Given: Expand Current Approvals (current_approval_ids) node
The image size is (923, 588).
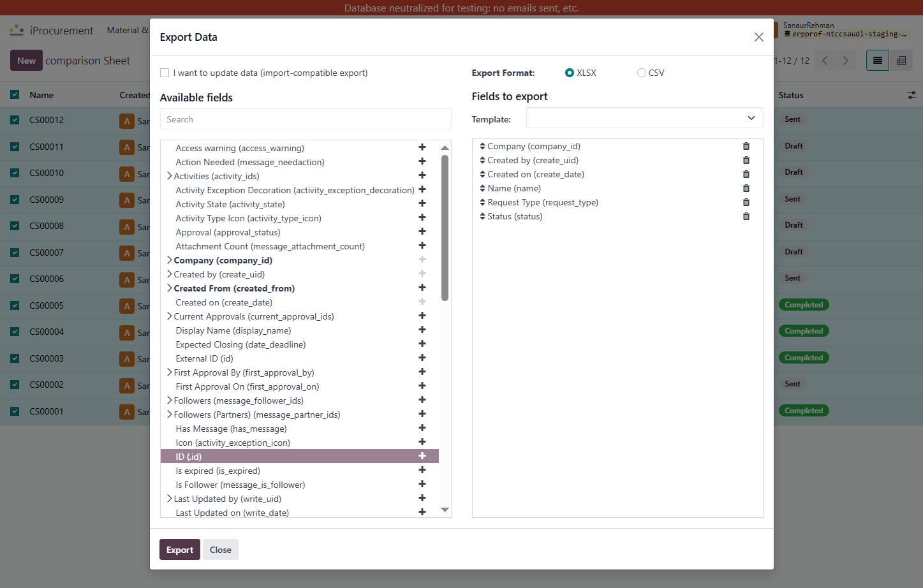Looking at the screenshot, I should (x=169, y=316).
